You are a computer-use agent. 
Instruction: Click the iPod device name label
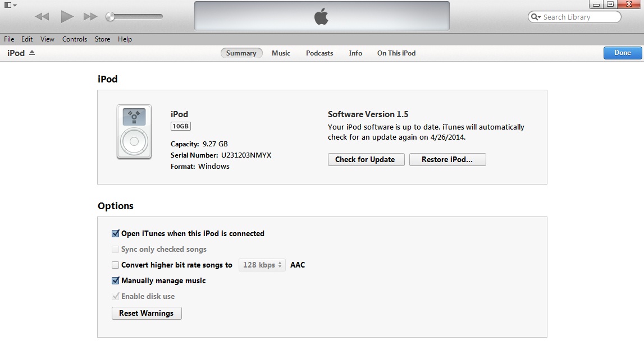point(179,114)
